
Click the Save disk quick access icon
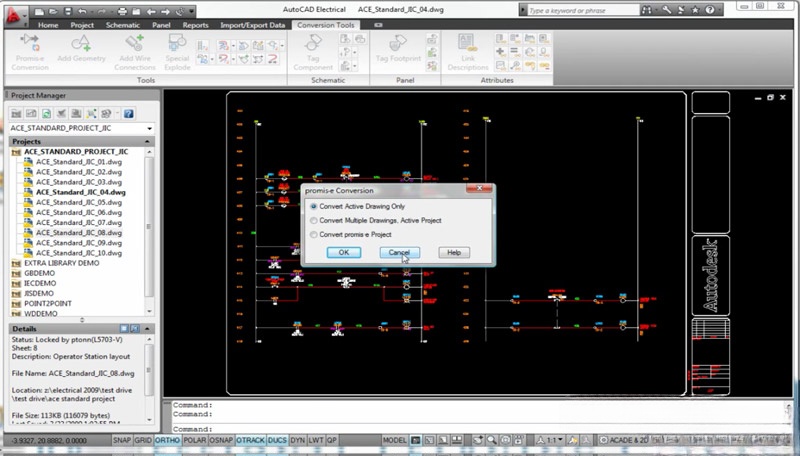(68, 11)
